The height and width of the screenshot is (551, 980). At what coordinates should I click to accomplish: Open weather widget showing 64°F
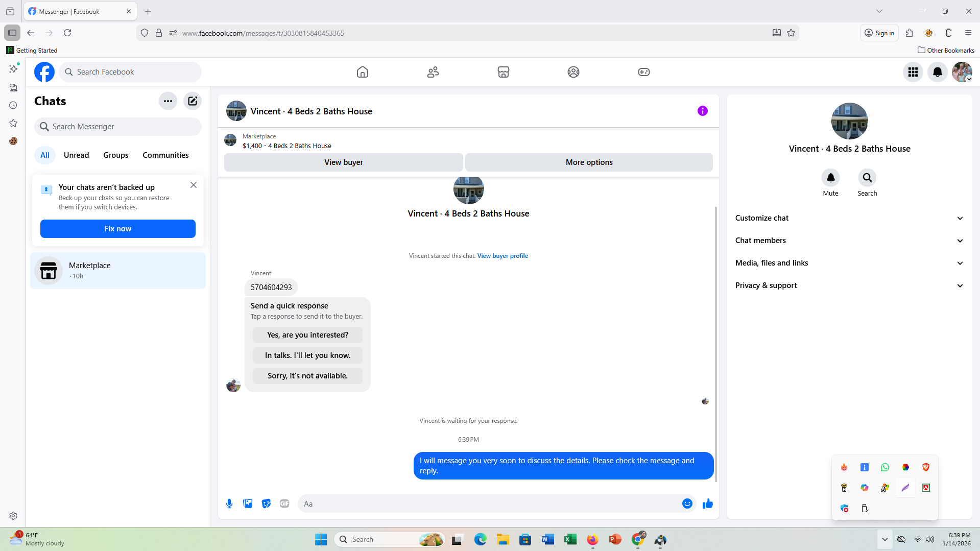37,539
